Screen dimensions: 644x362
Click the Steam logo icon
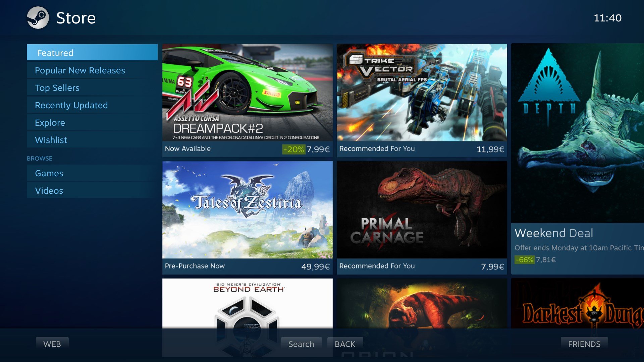pos(38,18)
